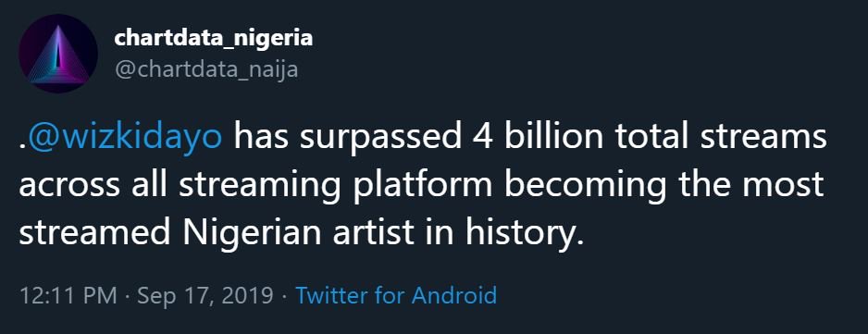Open the chartdata_nigeria profile avatar
The width and height of the screenshot is (868, 334).
[x=58, y=54]
